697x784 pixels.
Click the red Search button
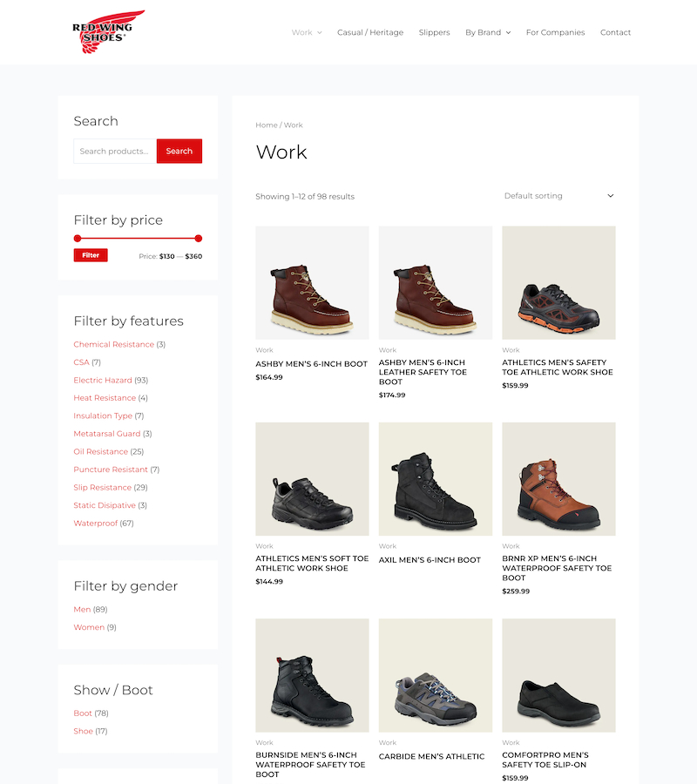pos(179,151)
